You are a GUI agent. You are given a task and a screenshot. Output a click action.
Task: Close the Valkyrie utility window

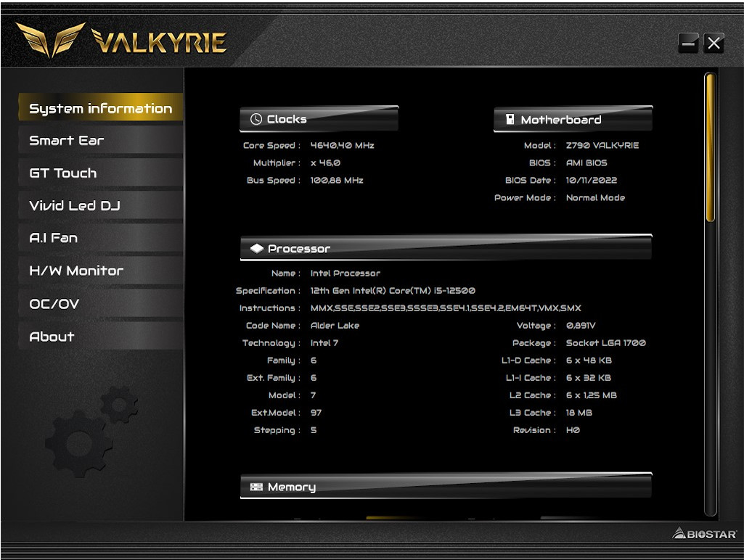point(714,43)
